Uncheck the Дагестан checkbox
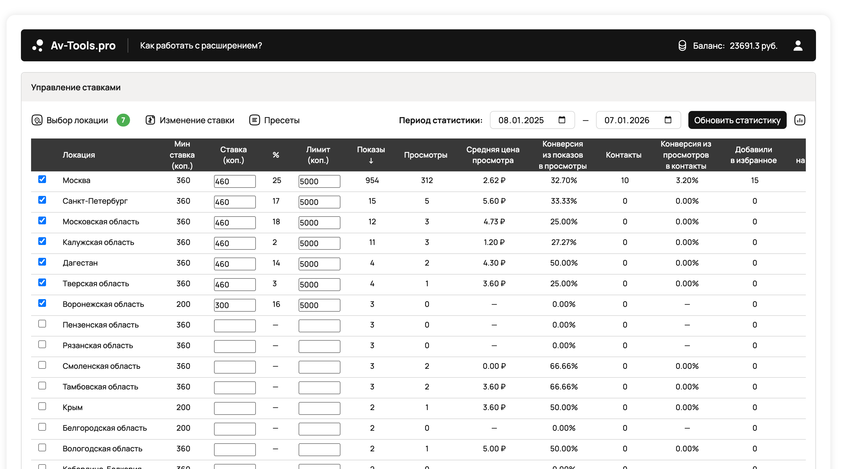This screenshot has height=469, width=868. (x=42, y=262)
